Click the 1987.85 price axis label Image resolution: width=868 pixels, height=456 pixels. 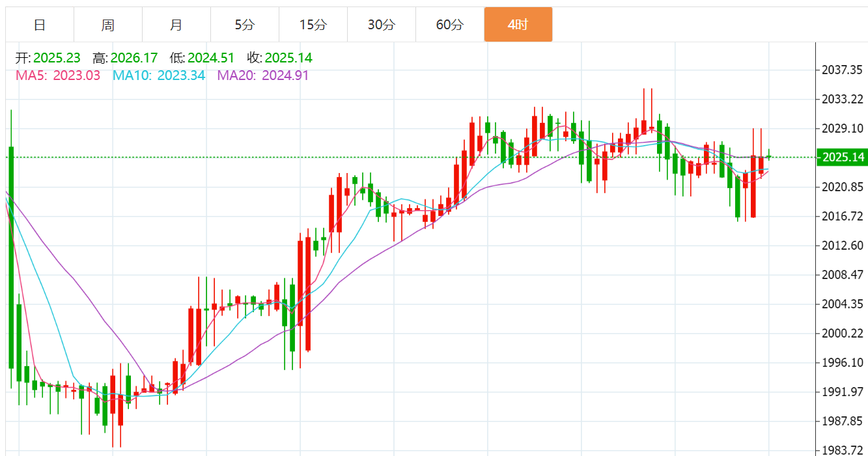843,421
